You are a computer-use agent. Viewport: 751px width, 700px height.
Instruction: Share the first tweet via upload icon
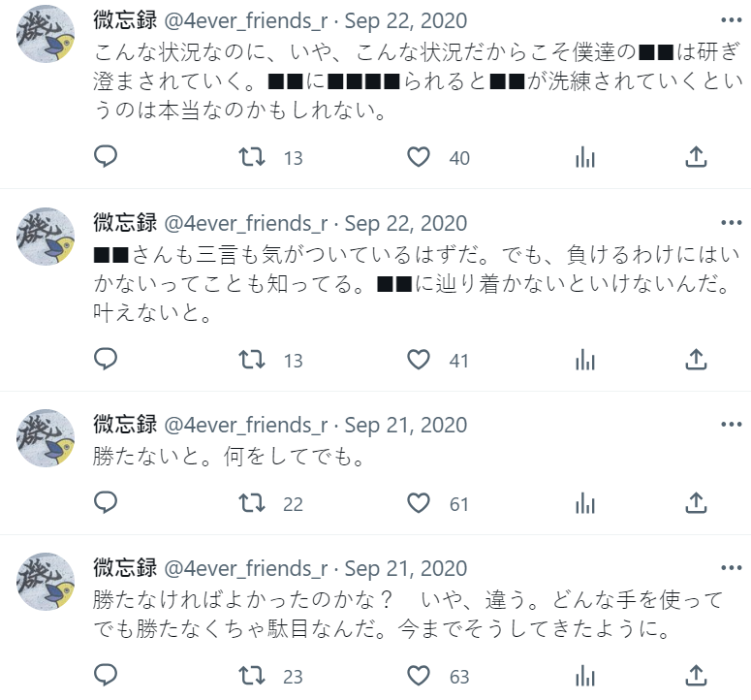696,157
